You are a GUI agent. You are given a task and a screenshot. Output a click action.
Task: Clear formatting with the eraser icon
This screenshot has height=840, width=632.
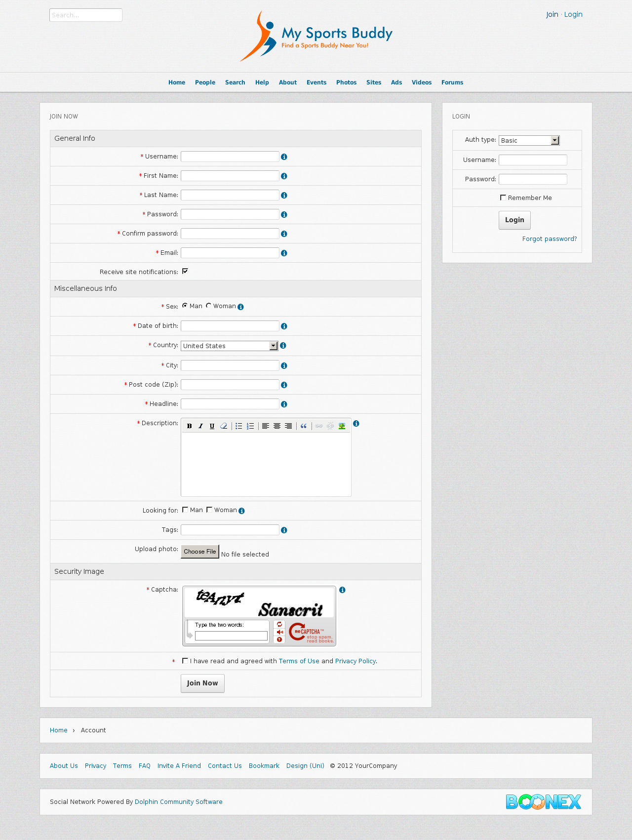224,426
